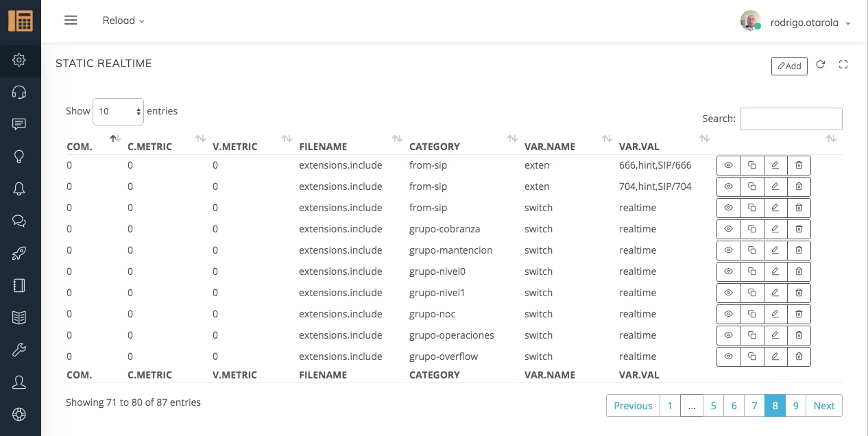Screen dimensions: 868x436
Task: View the grupo-nivel0 row via eye icon
Action: [729, 271]
